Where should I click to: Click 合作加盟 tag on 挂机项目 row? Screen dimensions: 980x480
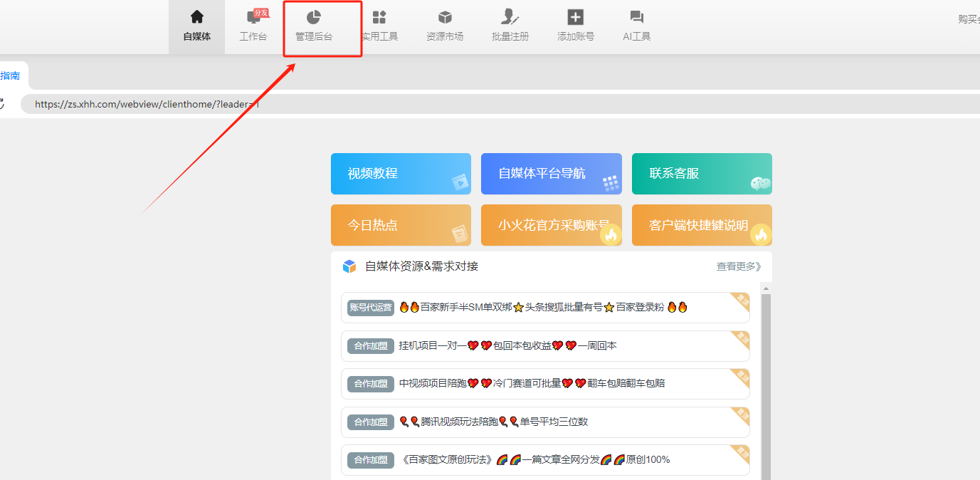pos(371,345)
